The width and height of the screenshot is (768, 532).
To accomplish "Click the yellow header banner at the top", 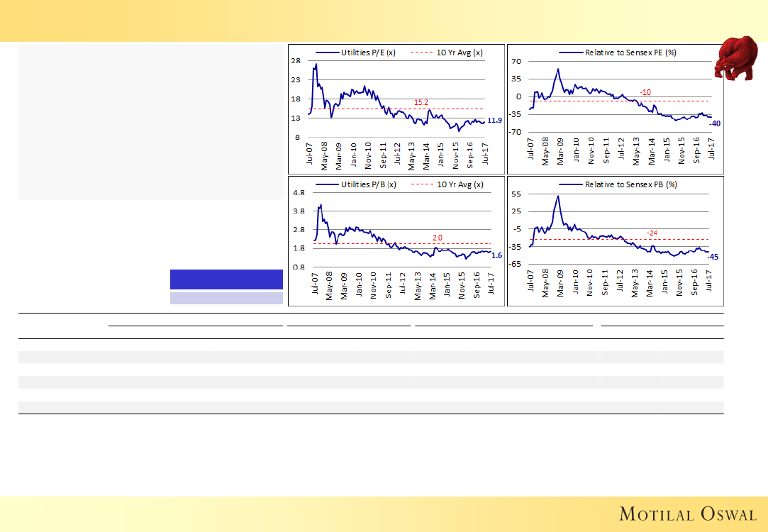I will 384,21.
